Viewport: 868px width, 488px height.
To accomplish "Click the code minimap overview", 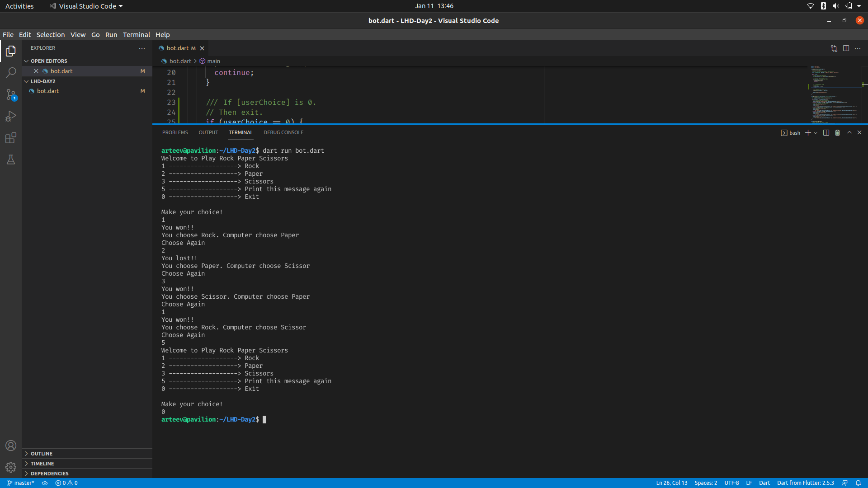I will (834, 95).
